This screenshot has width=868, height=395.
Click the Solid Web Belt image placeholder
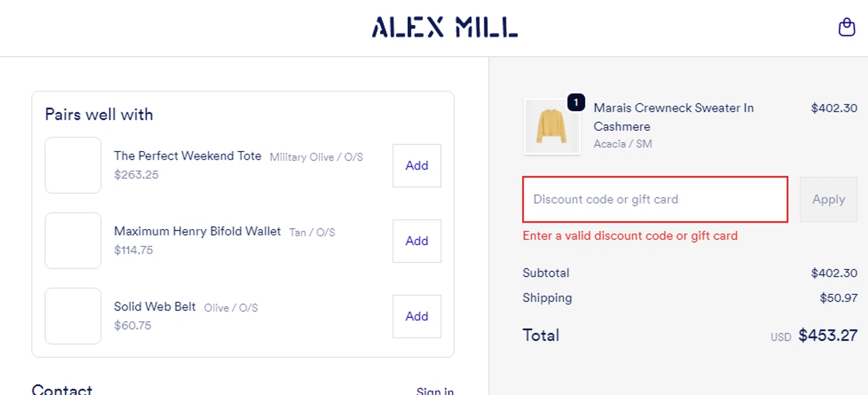(x=73, y=316)
